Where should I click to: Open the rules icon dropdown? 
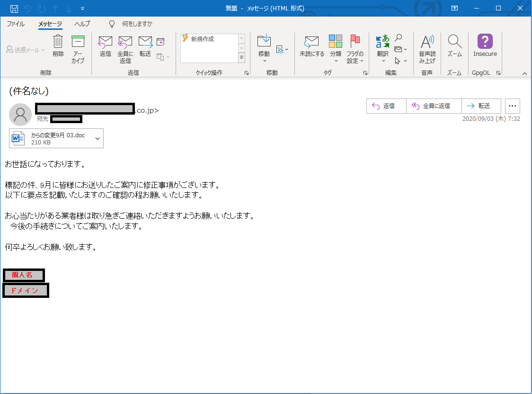(282, 50)
